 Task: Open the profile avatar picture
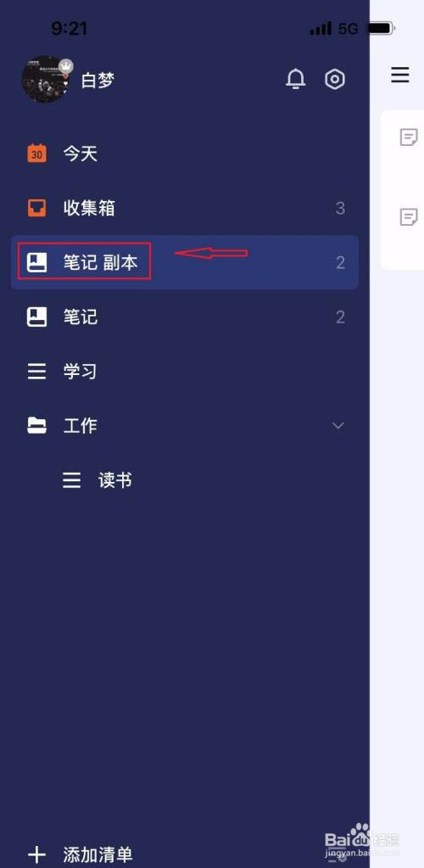coord(46,79)
